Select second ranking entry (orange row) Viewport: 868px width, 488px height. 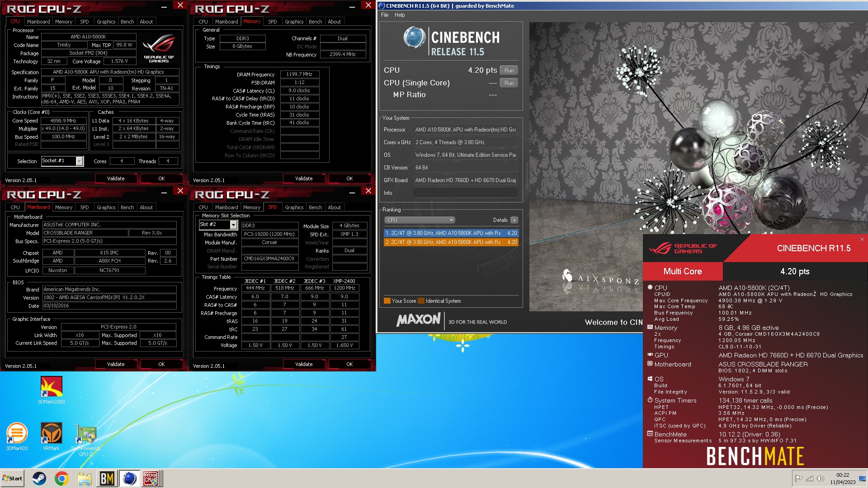click(x=451, y=242)
